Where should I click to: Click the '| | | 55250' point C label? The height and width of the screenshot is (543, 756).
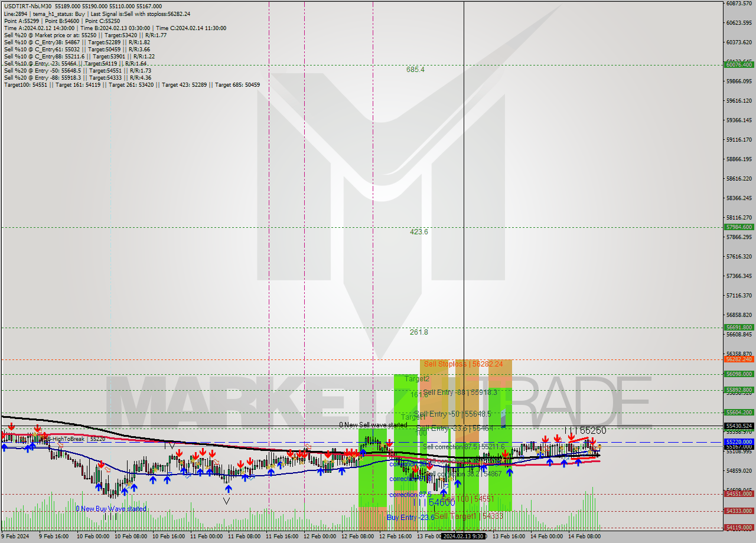tap(585, 431)
